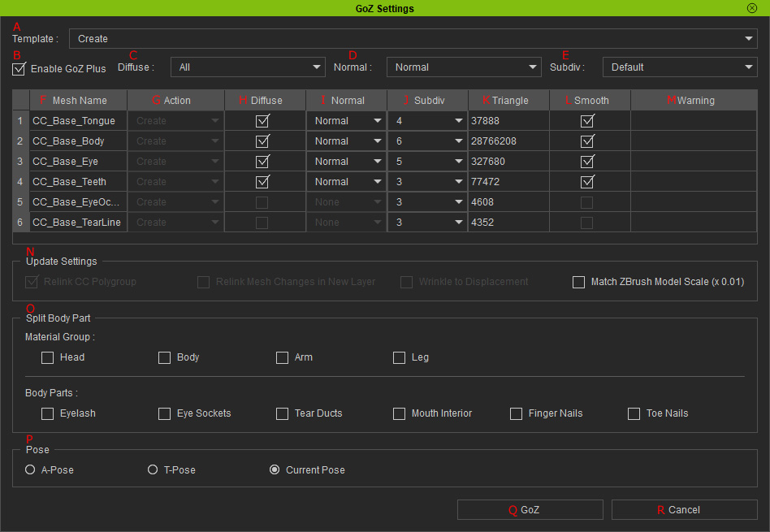Open the Template dropdown
Screen dimensions: 770x532
point(413,38)
